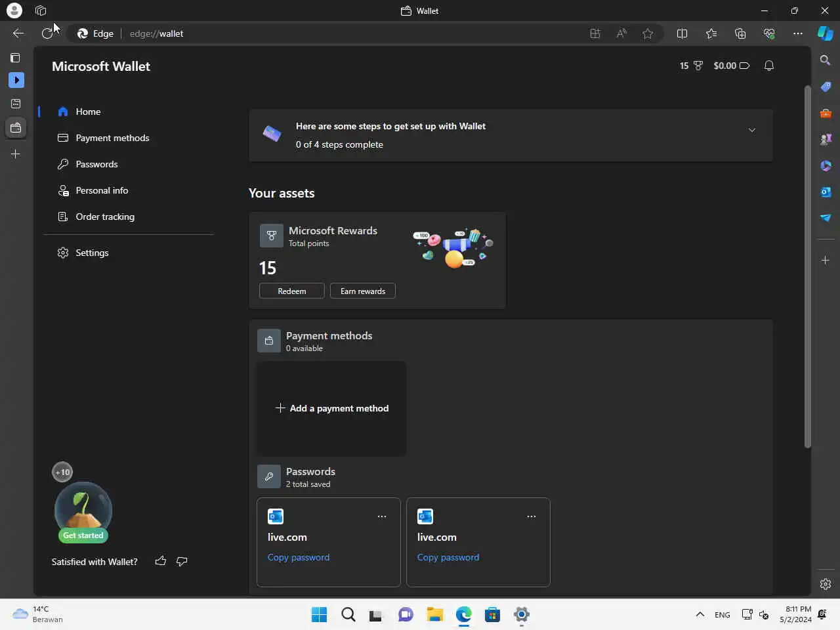Viewport: 840px width, 630px height.
Task: Click the Rewards points 15 trophy indicator
Action: click(x=691, y=66)
